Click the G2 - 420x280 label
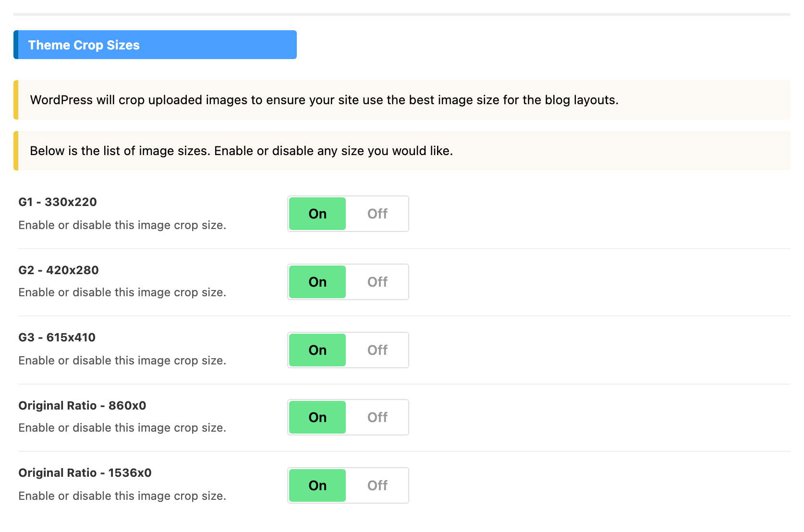Screen dimensions: 804x532 (59, 270)
